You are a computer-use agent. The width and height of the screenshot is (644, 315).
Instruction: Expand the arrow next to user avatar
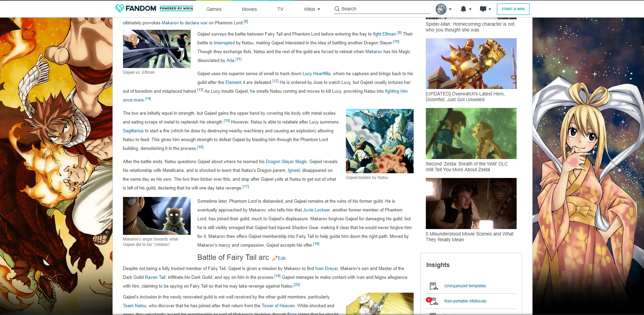[450, 9]
